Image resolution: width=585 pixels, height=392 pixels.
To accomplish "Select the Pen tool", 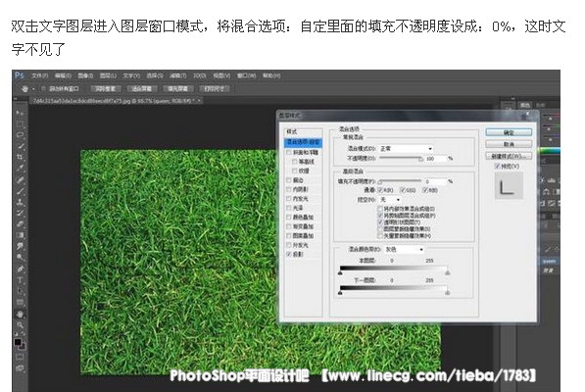I will tap(20, 269).
